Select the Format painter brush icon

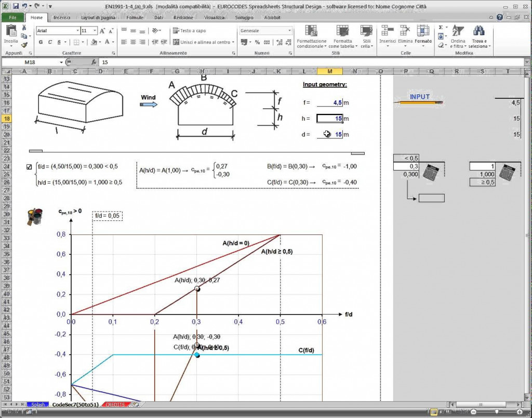(23, 44)
